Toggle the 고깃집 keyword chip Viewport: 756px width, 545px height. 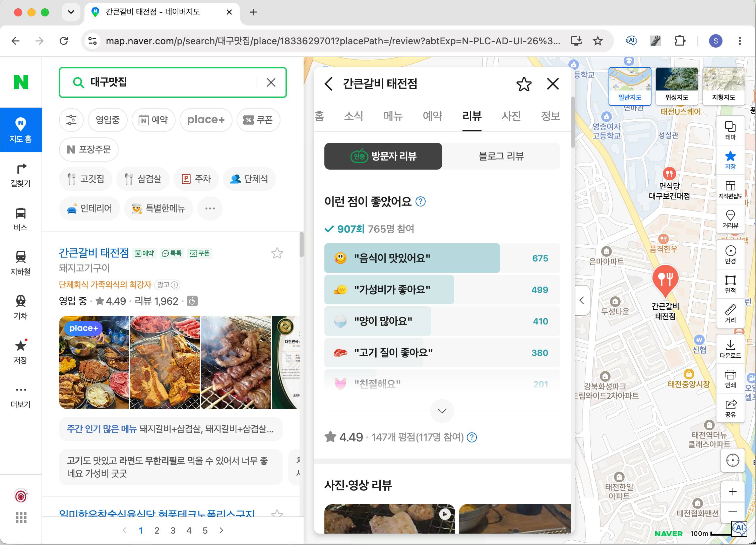point(85,179)
